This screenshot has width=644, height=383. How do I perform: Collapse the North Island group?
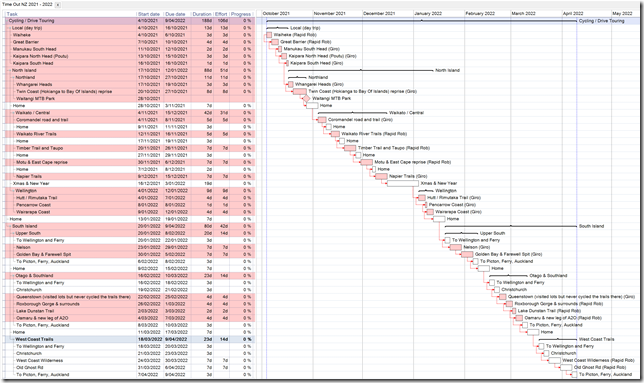[10, 70]
